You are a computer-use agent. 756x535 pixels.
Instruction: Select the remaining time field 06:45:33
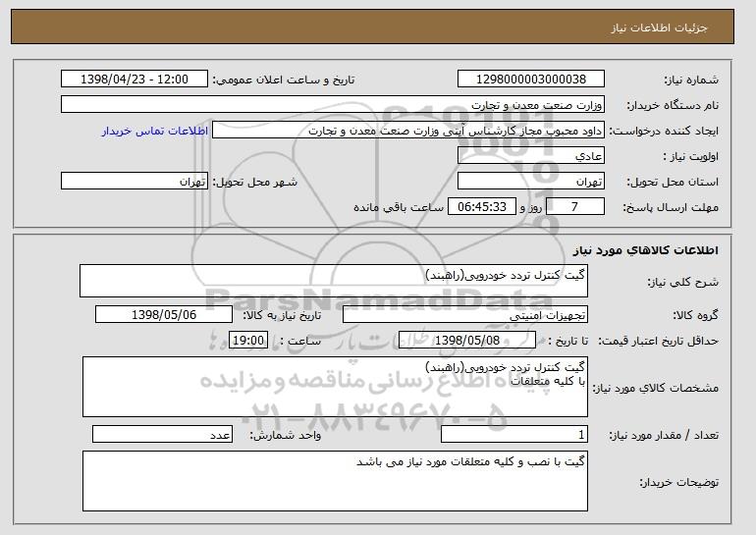tap(482, 207)
